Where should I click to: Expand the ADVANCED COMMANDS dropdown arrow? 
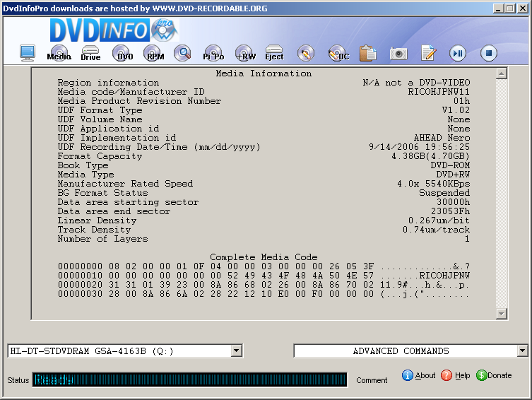tap(523, 351)
